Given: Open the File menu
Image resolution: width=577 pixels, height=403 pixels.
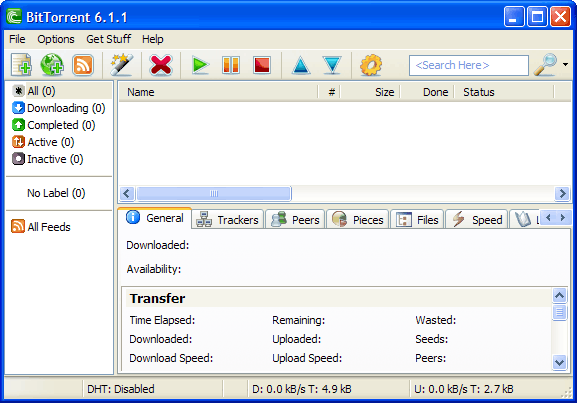Looking at the screenshot, I should [x=17, y=39].
